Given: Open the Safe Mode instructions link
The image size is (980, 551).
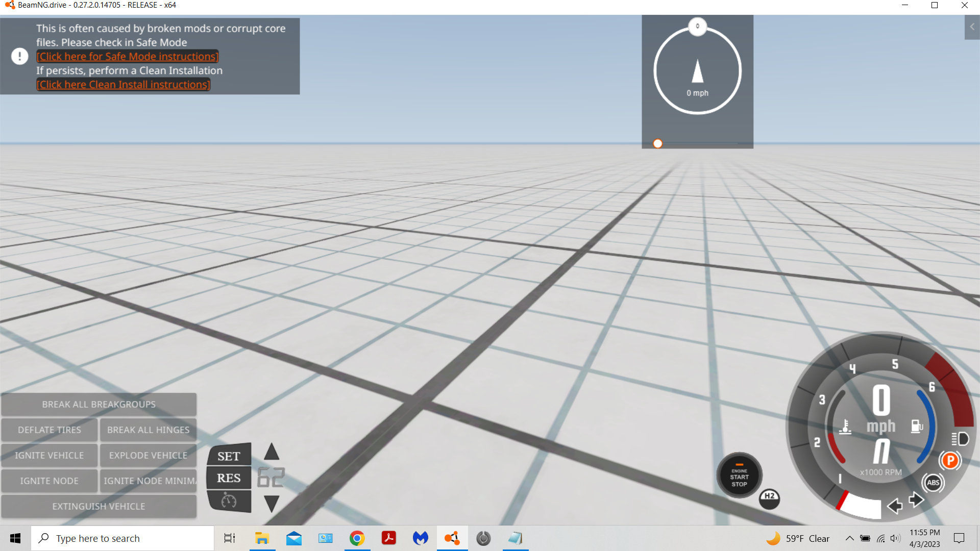Looking at the screenshot, I should 128,57.
